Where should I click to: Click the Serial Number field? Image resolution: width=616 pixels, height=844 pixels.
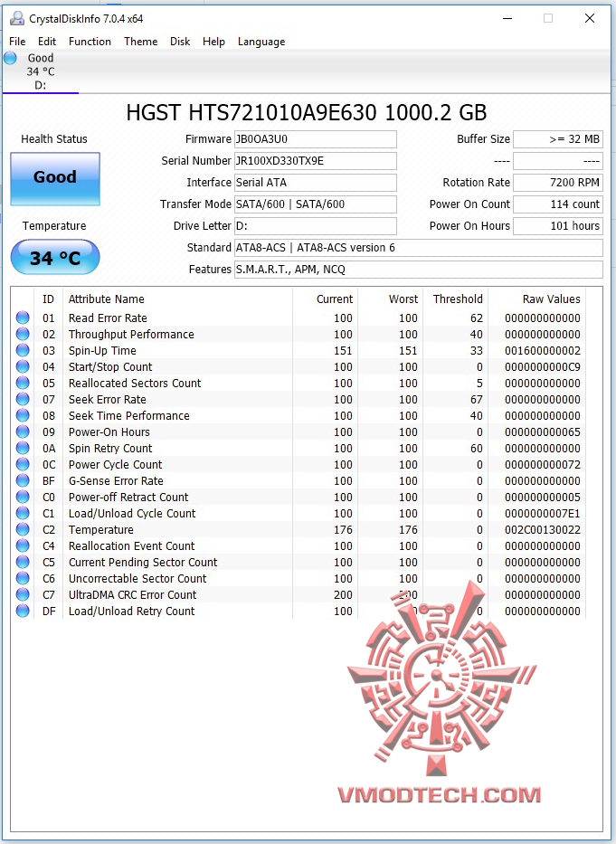(x=316, y=160)
